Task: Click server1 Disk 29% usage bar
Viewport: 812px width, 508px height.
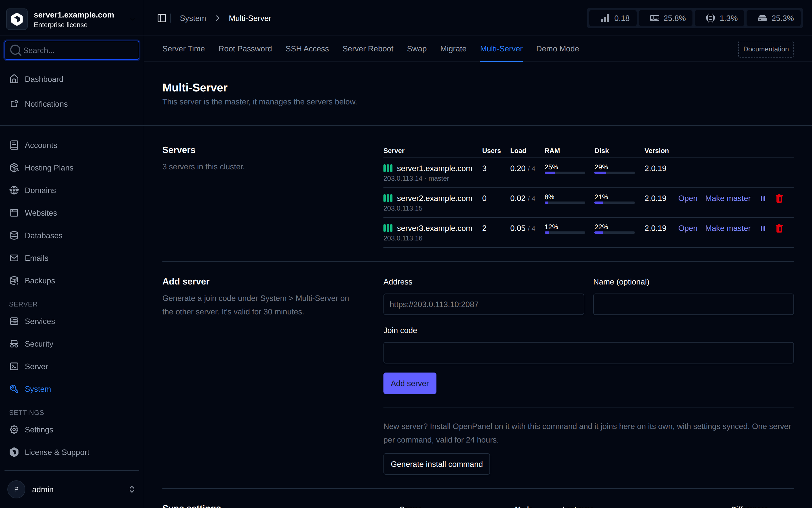Action: point(614,173)
